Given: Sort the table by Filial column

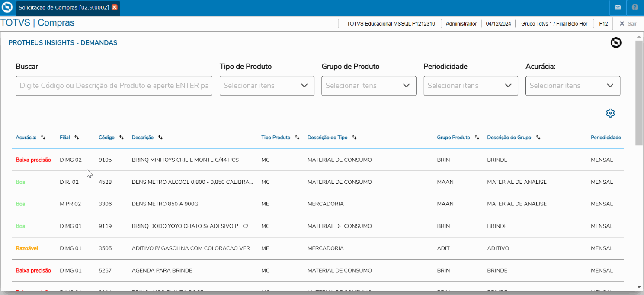Looking at the screenshot, I should [77, 138].
